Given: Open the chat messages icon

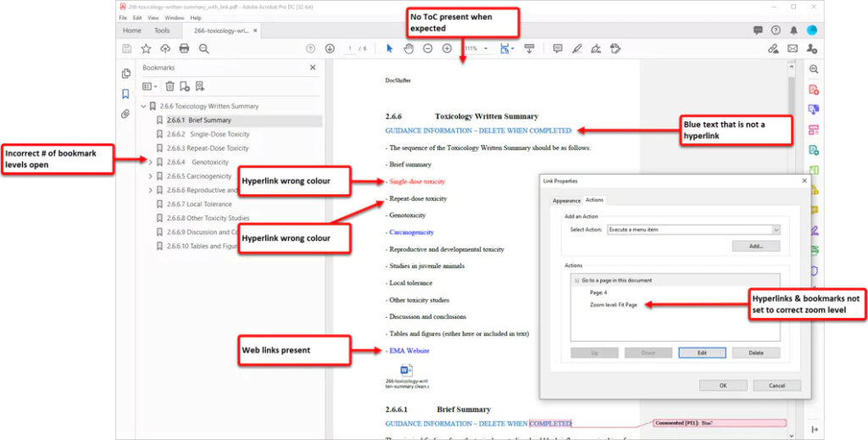Looking at the screenshot, I should [x=758, y=31].
